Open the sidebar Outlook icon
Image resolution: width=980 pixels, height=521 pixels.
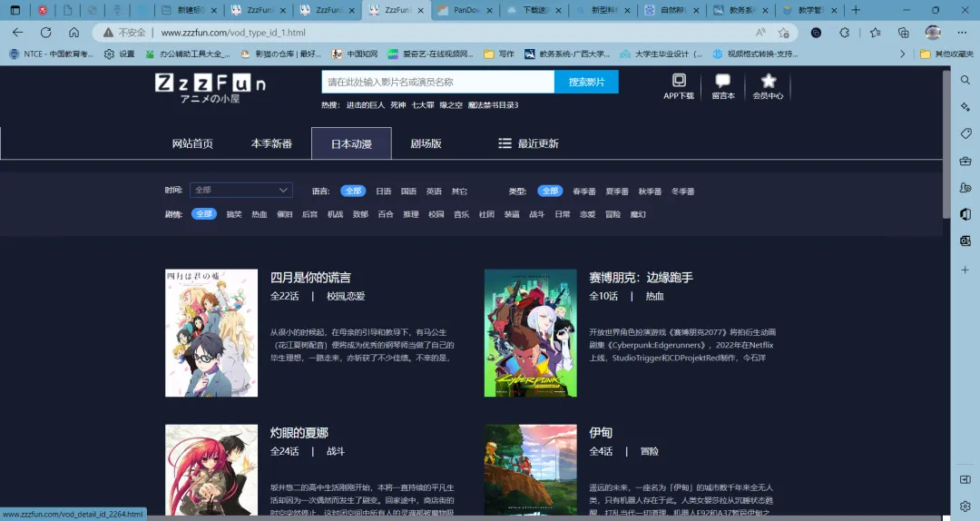pyautogui.click(x=965, y=241)
